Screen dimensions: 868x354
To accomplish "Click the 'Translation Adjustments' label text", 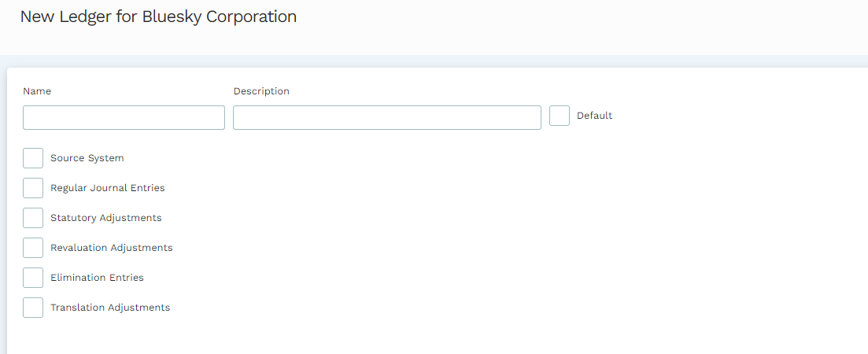I will click(109, 308).
